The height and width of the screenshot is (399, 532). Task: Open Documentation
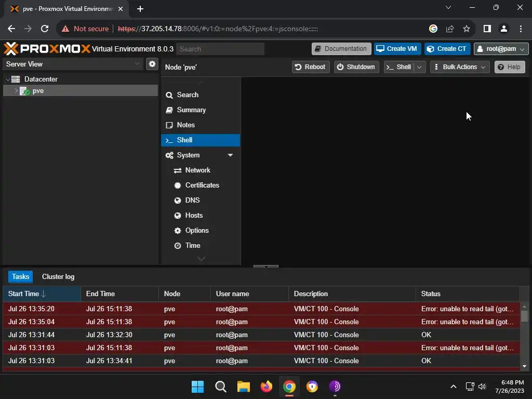coord(341,49)
